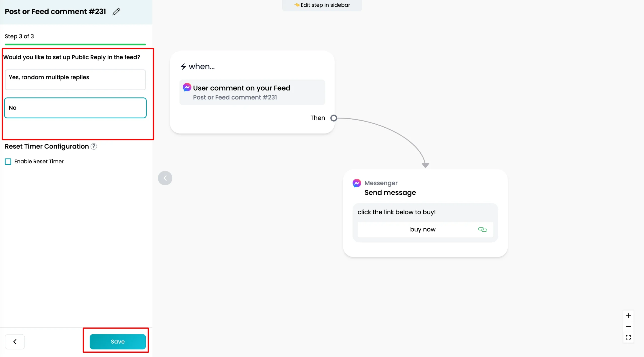Collapse the sidebar with the round chevron button
The height and width of the screenshot is (357, 644).
165,178
